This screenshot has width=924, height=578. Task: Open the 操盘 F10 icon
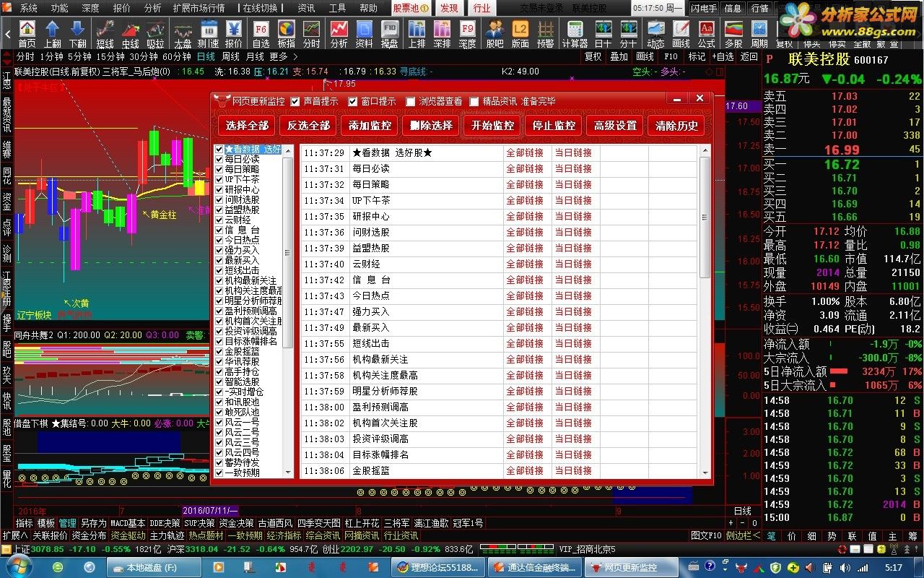point(389,33)
